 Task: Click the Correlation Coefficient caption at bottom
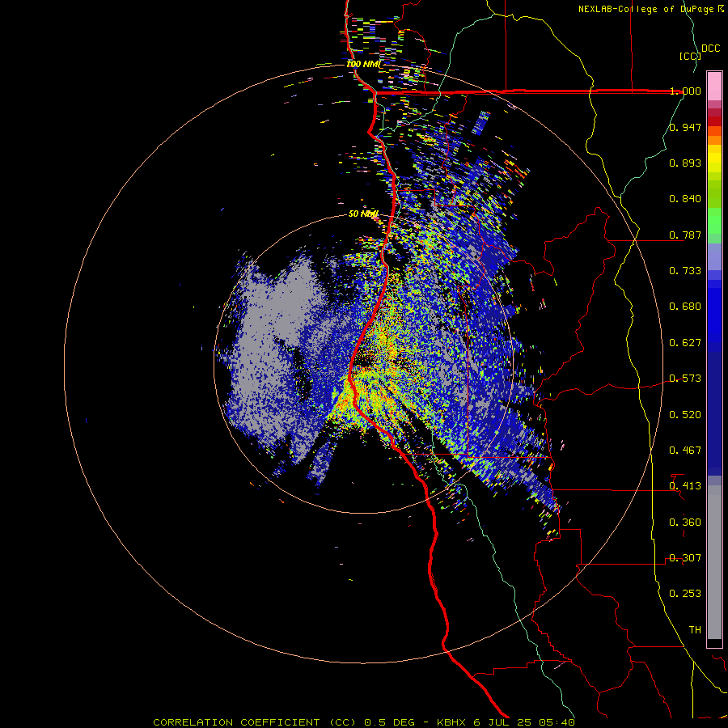tap(363, 722)
